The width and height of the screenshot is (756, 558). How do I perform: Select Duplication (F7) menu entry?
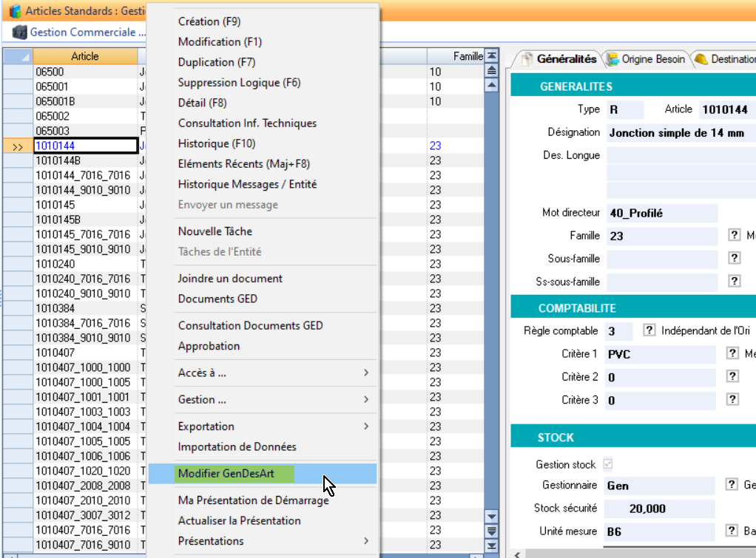click(216, 62)
